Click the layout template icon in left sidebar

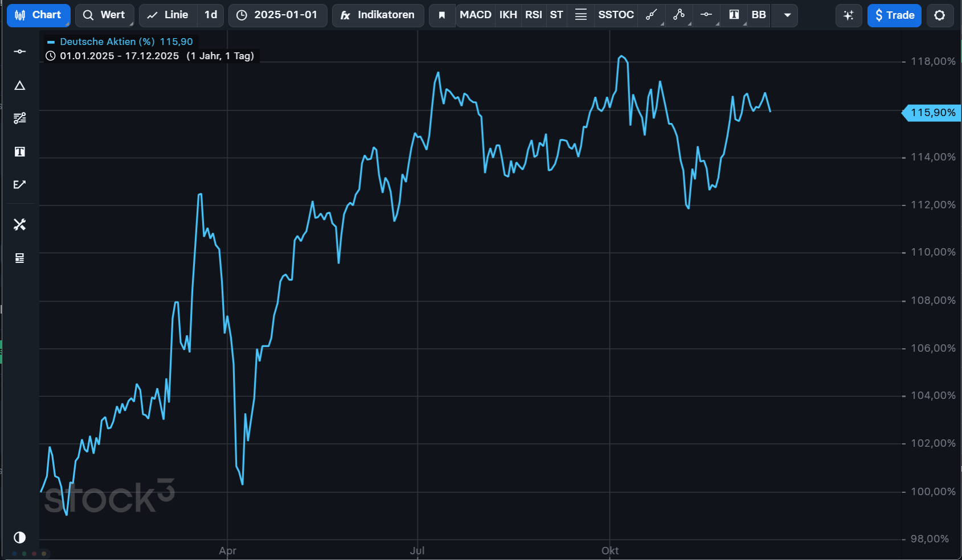coord(20,258)
